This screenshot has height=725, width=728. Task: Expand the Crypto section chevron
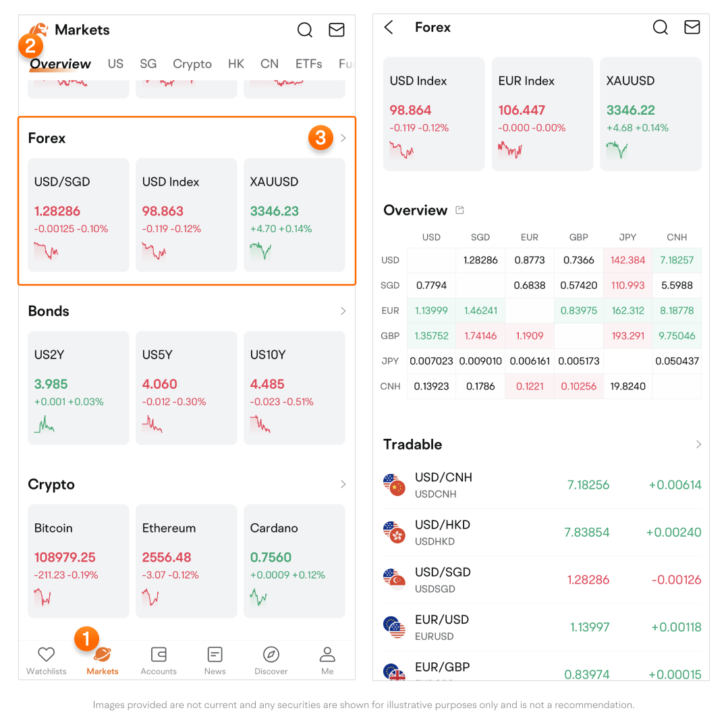[x=343, y=484]
